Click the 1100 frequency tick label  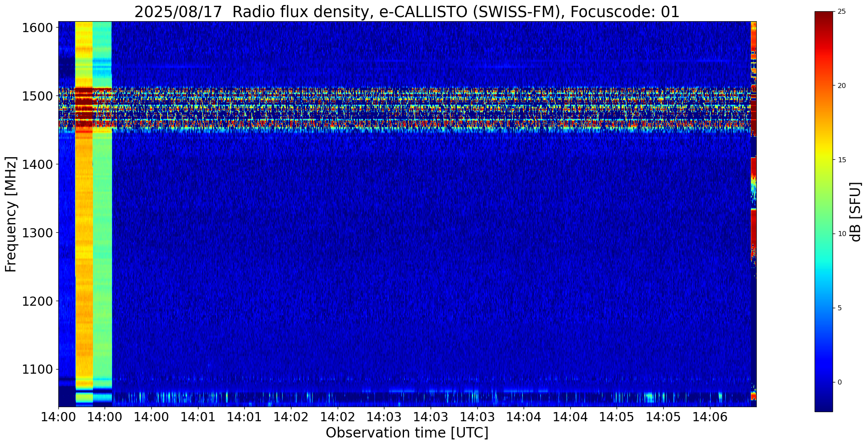point(37,370)
